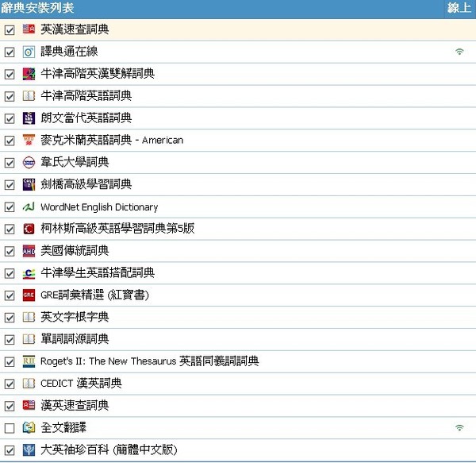This screenshot has width=476, height=463.
Task: Click the 線上 column header
Action: [x=459, y=8]
